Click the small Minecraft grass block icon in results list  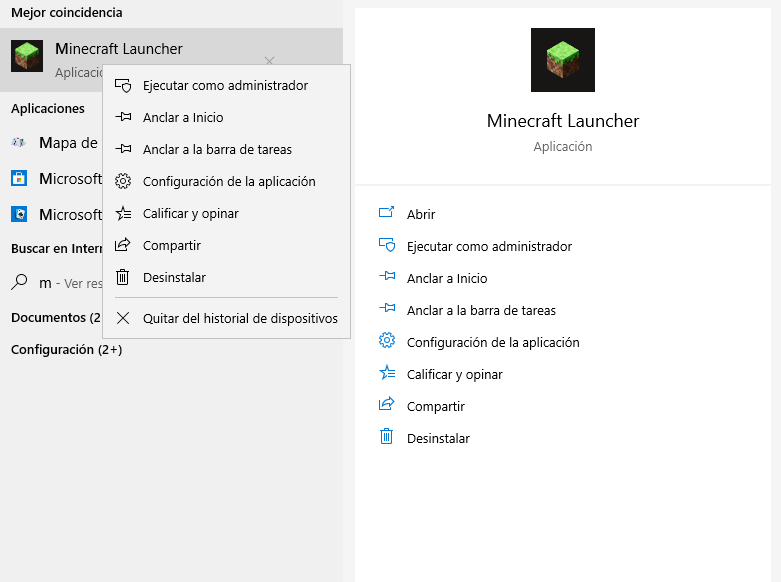pyautogui.click(x=27, y=56)
